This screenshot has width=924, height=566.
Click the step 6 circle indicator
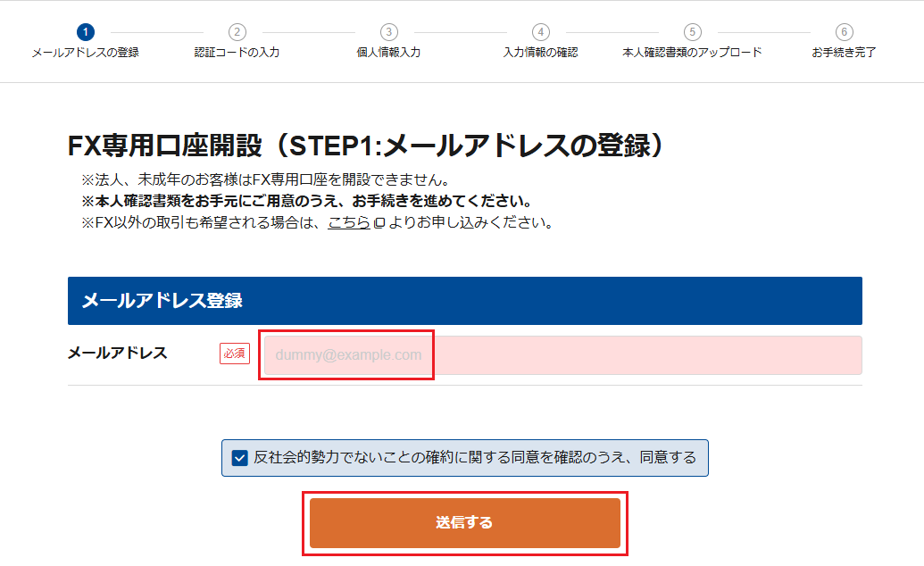[844, 32]
